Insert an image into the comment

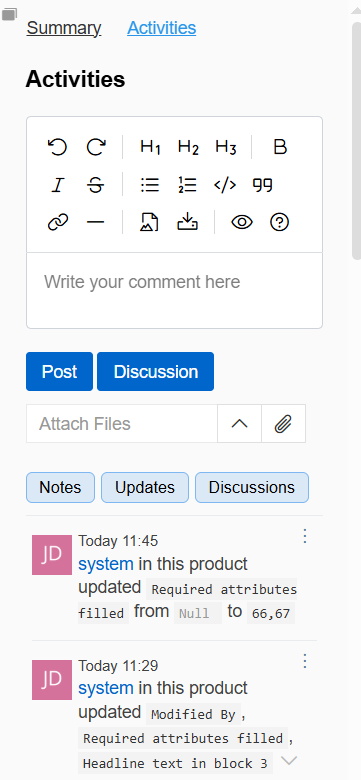[x=149, y=222]
